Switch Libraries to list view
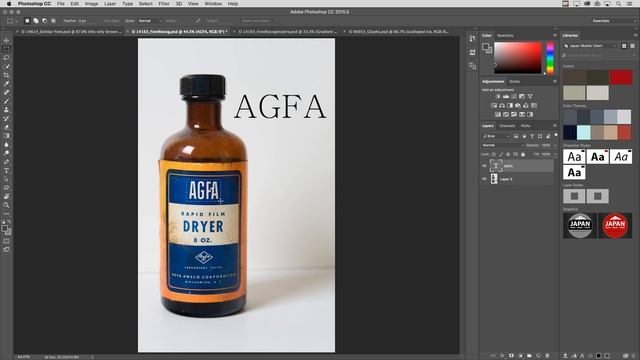This screenshot has height=360, width=640. [x=632, y=46]
